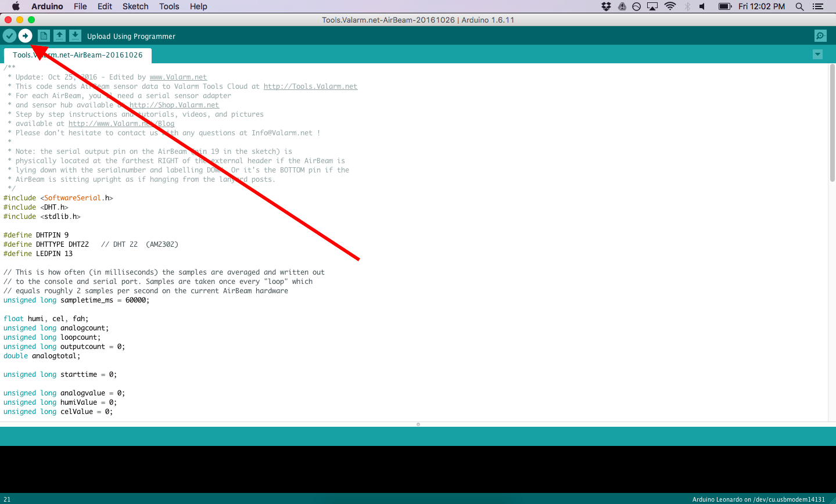
Task: Open the Apple menu
Action: 16,6
